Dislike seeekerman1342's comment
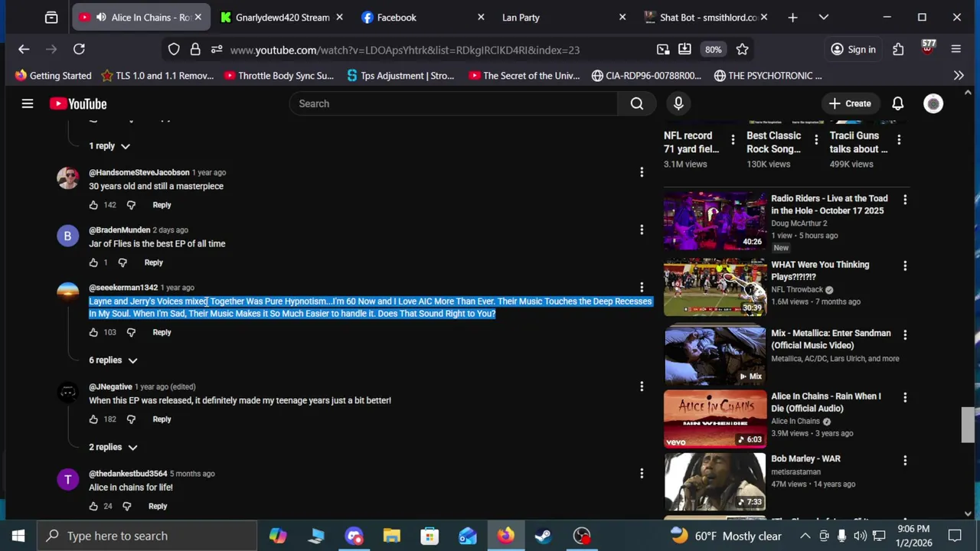 (131, 332)
